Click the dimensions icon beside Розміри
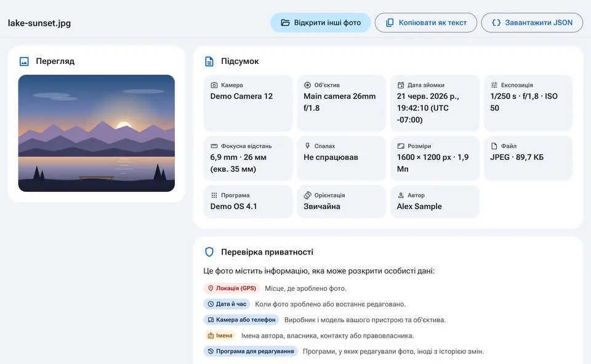 coord(401,146)
